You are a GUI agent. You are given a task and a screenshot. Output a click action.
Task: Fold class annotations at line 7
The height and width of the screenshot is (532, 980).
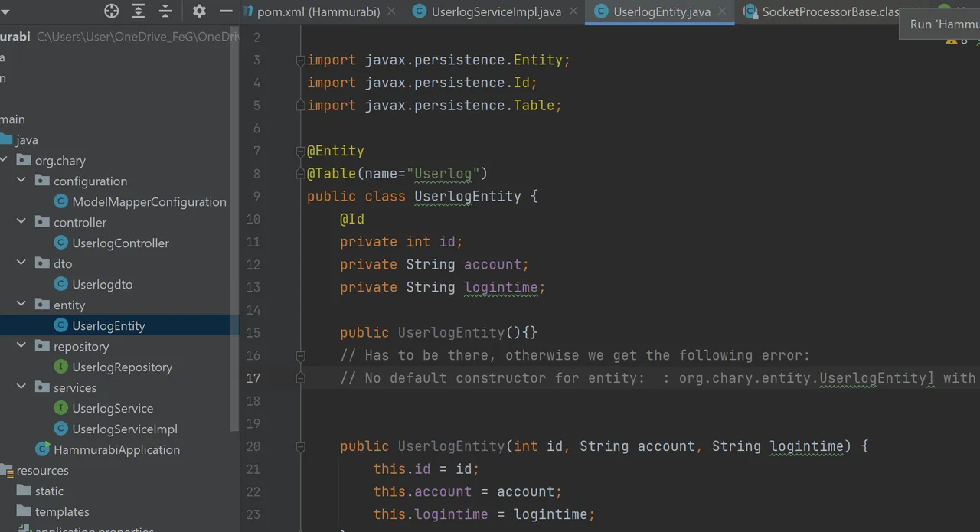[x=301, y=151]
